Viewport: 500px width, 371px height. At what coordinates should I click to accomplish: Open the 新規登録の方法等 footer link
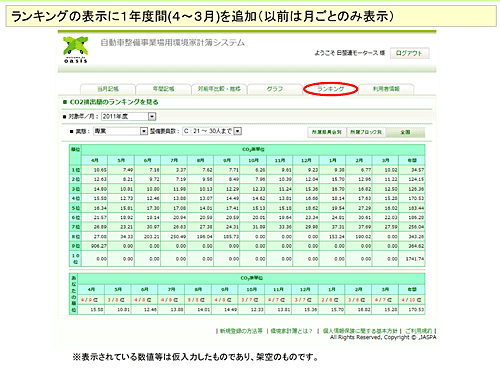point(241,331)
